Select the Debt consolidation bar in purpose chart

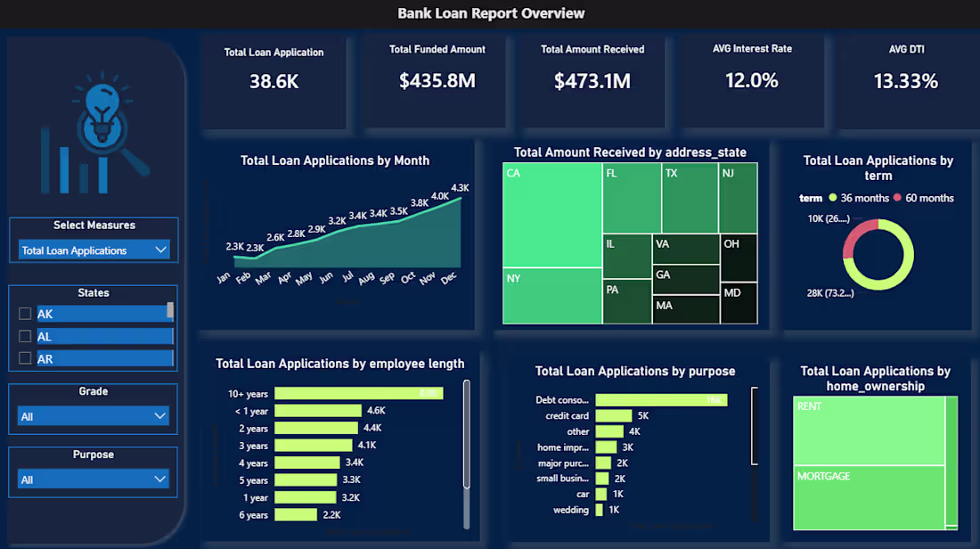pos(659,400)
